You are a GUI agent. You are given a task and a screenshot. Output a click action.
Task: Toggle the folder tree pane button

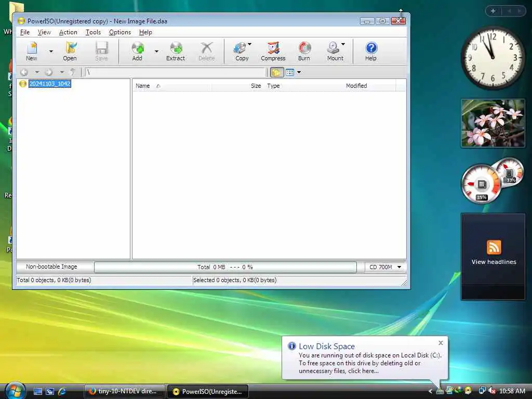[x=276, y=72]
